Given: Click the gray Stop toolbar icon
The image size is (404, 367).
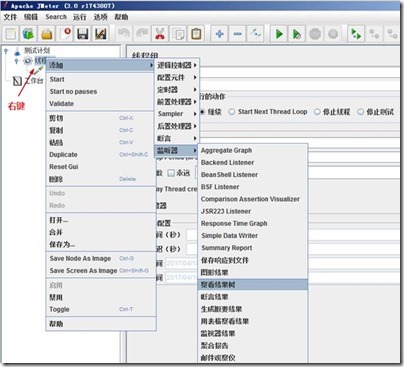Looking at the screenshot, I should pyautogui.click(x=315, y=34).
